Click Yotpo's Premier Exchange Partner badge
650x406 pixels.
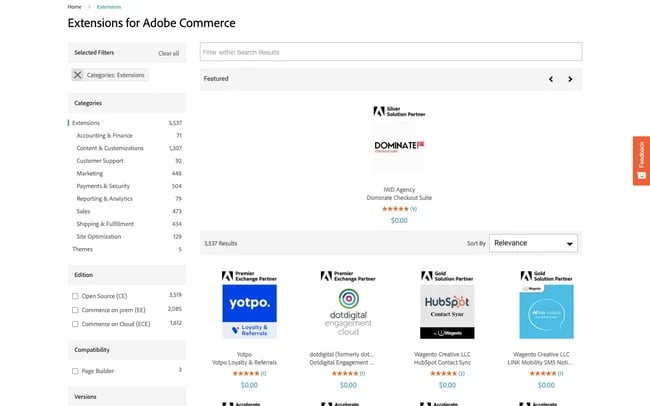point(249,276)
